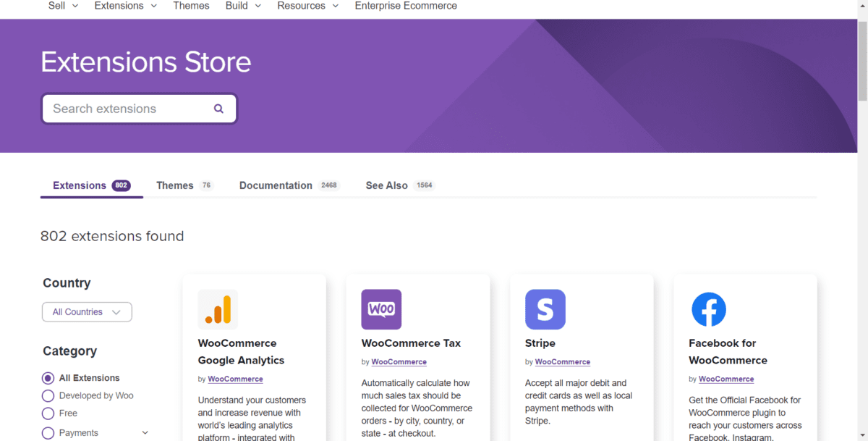Click the search magnifier icon
868x441 pixels.
pos(218,109)
